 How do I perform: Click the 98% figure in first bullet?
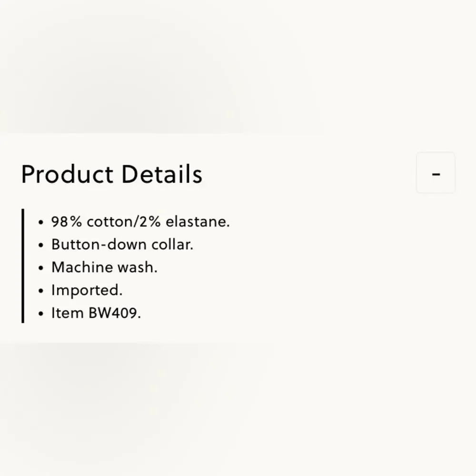point(67,221)
